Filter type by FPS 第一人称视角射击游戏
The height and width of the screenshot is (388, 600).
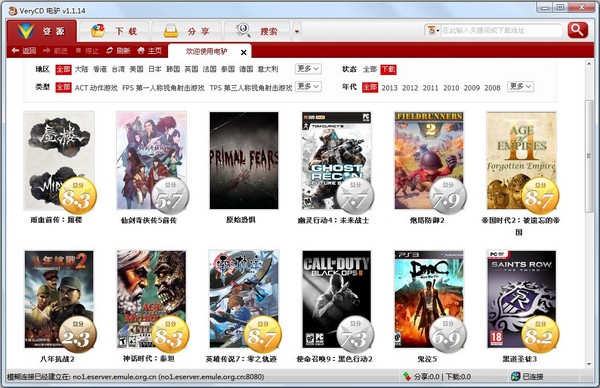163,88
